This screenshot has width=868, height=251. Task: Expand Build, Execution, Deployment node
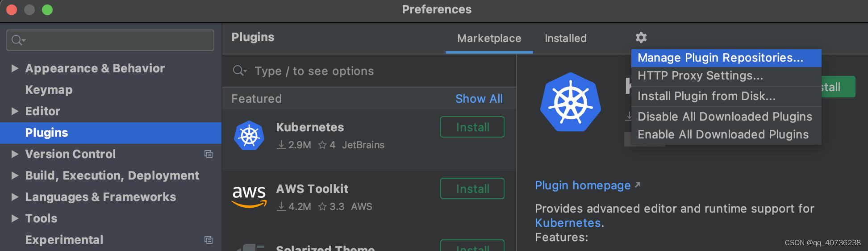pyautogui.click(x=15, y=176)
